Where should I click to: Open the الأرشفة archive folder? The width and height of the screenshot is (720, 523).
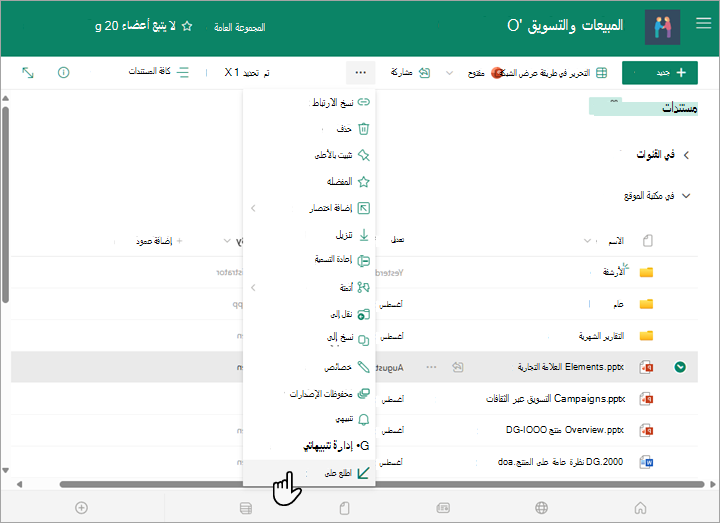[x=614, y=272]
